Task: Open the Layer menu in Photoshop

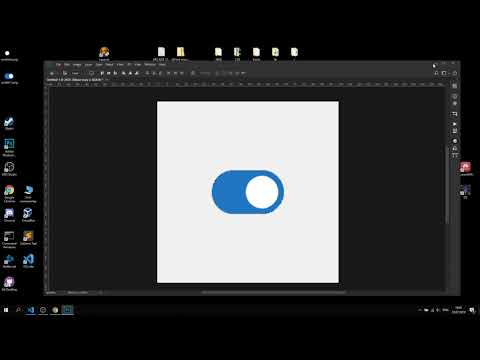Action: pos(88,64)
